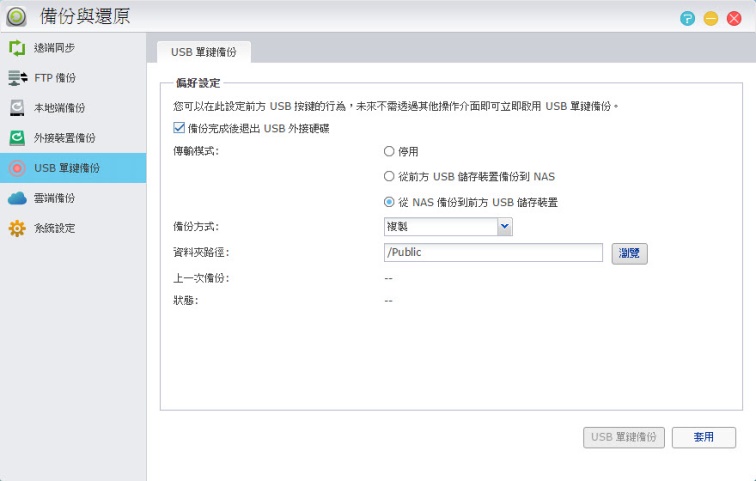756x481 pixels.
Task: Expand the 備份方式 dropdown arrow
Action: (x=505, y=227)
